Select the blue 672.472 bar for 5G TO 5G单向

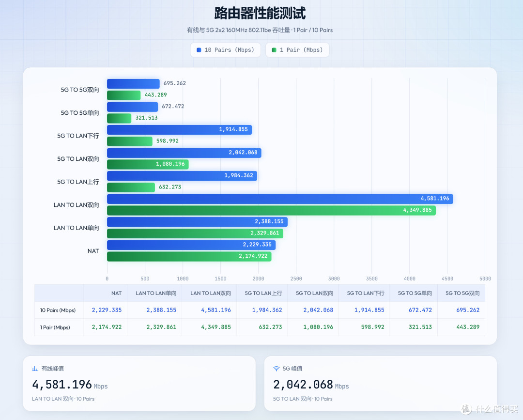pyautogui.click(x=132, y=107)
